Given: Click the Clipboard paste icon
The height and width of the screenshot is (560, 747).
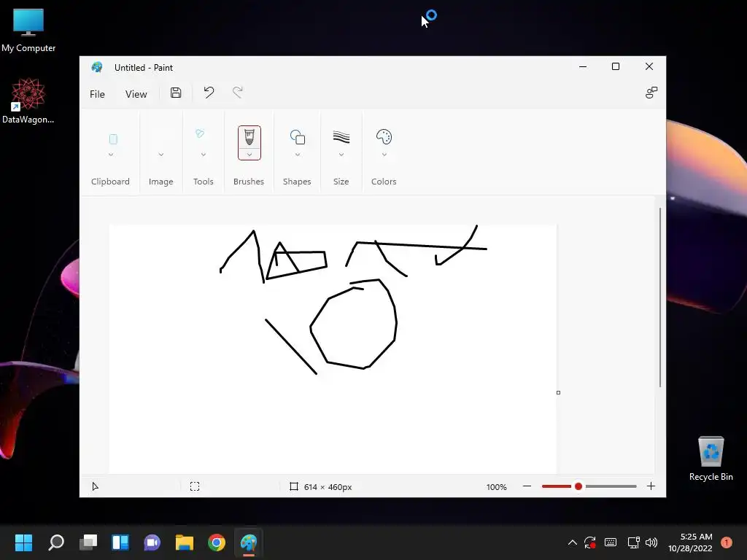Looking at the screenshot, I should click(x=113, y=139).
